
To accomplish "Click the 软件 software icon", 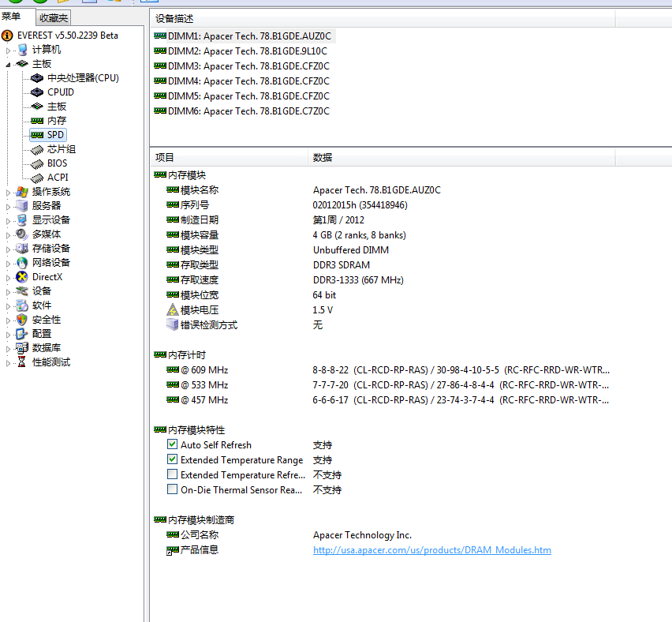I will point(22,305).
